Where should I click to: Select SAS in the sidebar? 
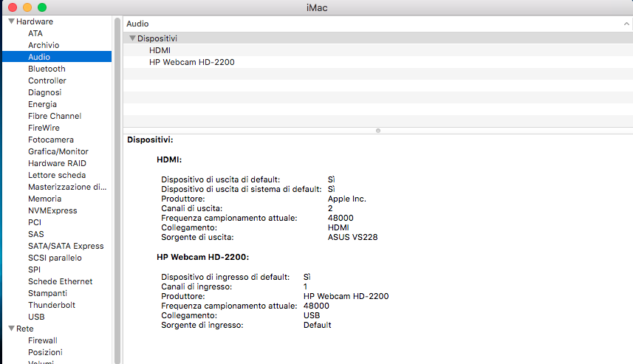[x=36, y=234]
